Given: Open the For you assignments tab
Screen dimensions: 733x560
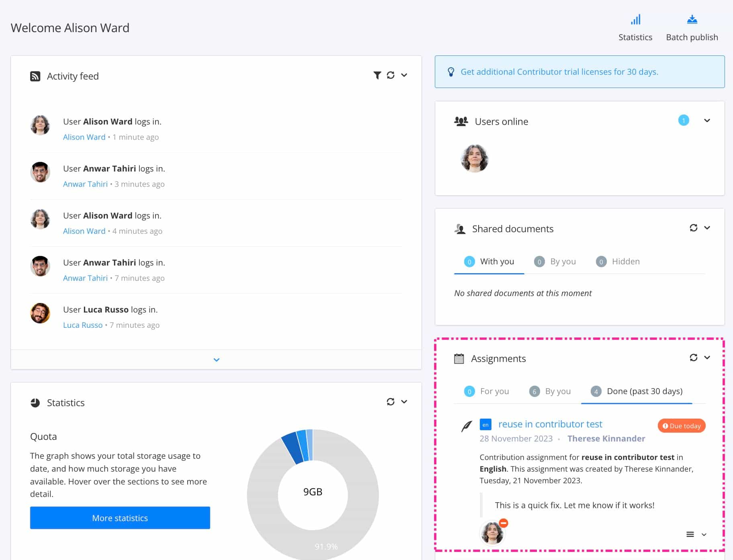Looking at the screenshot, I should [494, 391].
